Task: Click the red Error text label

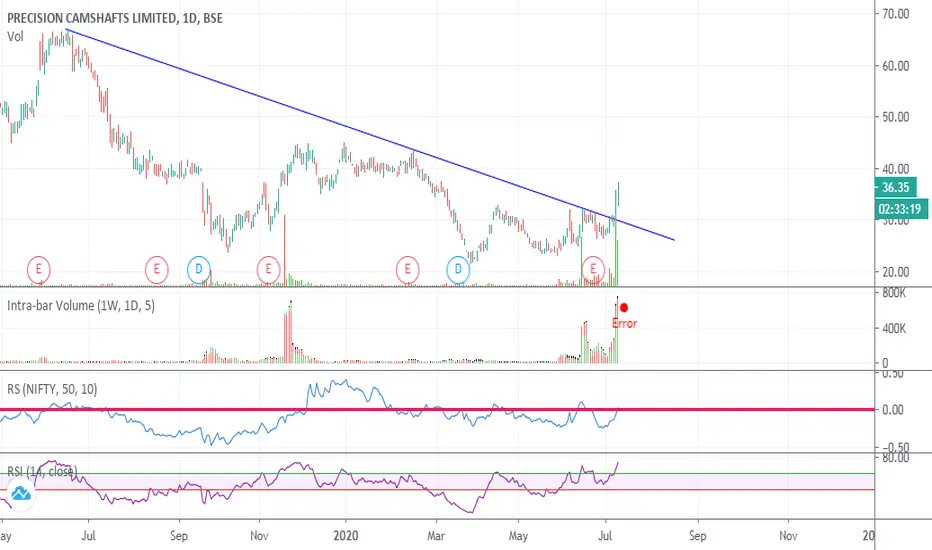Action: (624, 323)
